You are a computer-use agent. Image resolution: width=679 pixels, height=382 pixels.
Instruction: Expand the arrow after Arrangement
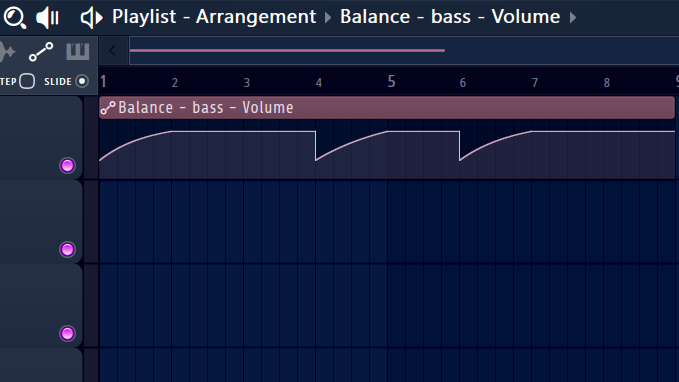point(328,18)
